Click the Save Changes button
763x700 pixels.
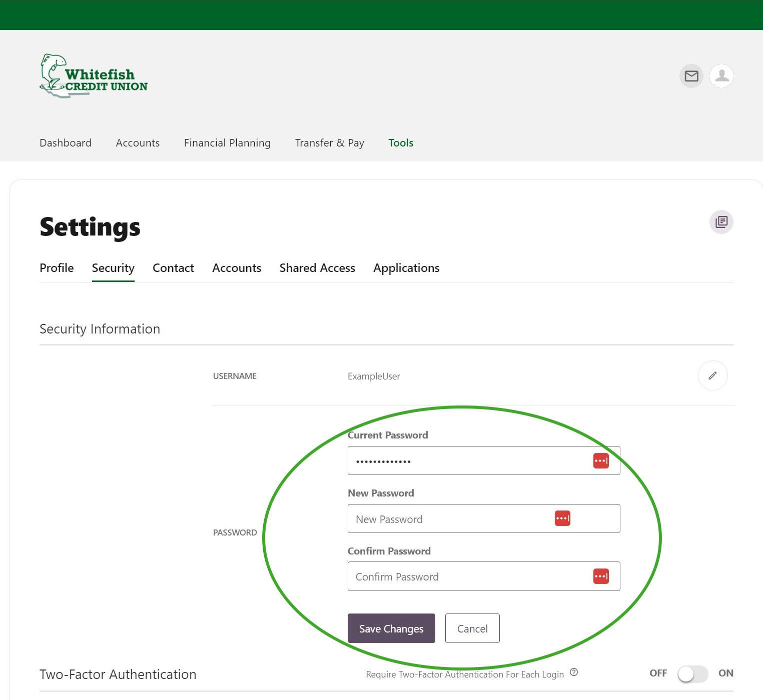[391, 628]
